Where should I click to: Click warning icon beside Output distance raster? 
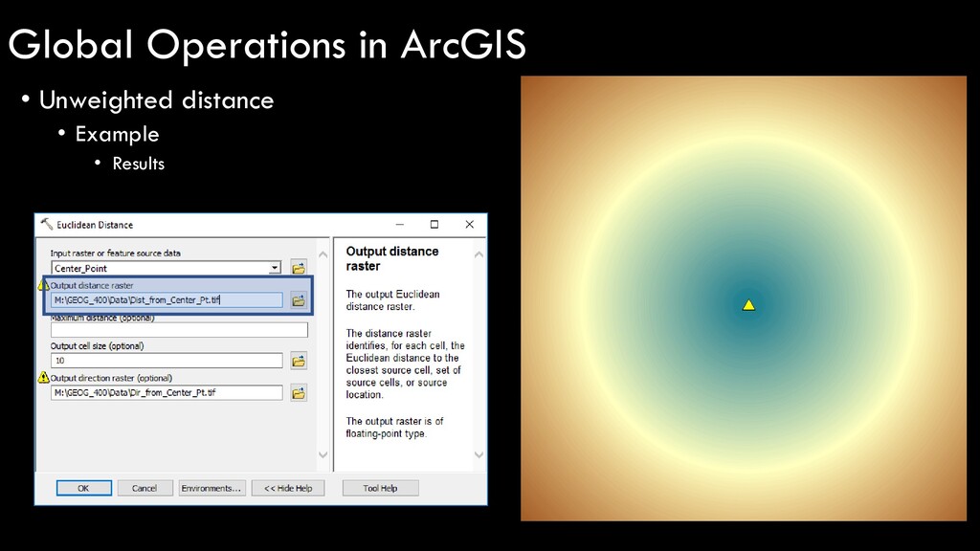(43, 285)
